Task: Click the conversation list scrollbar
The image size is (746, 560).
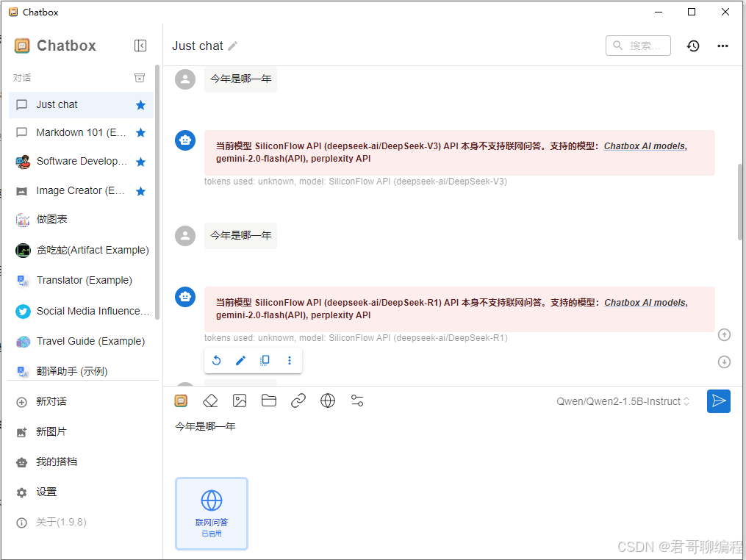Action: pos(157,192)
